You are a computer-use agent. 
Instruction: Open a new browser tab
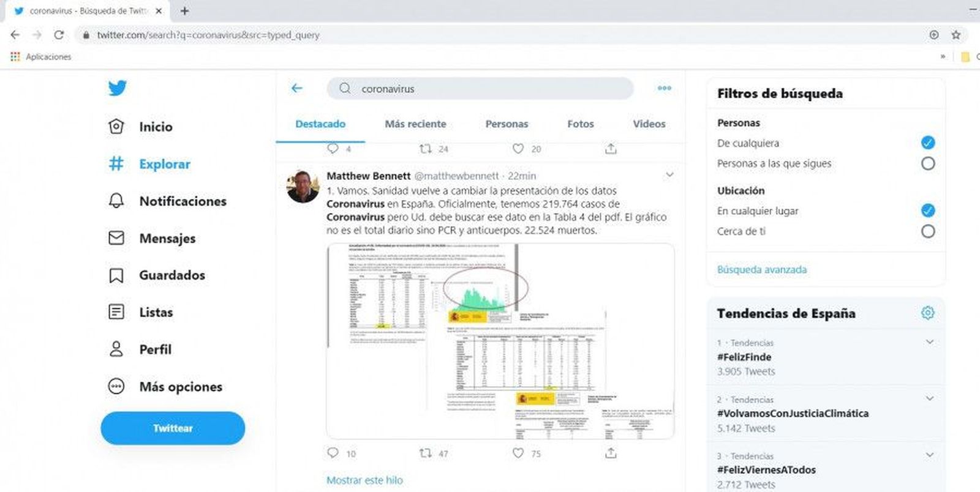tap(184, 11)
